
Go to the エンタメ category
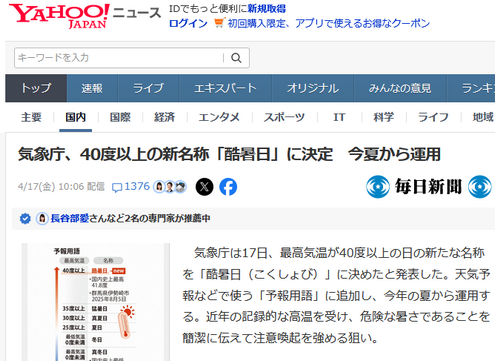219,117
